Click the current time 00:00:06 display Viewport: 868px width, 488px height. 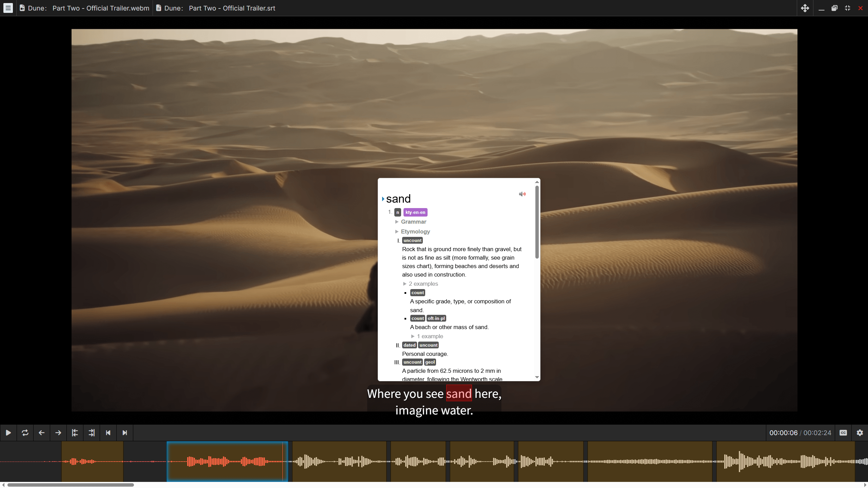point(783,433)
